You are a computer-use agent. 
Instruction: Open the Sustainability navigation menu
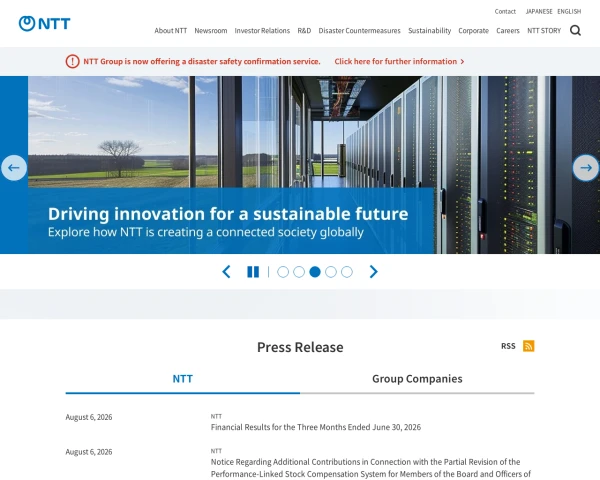coord(429,31)
